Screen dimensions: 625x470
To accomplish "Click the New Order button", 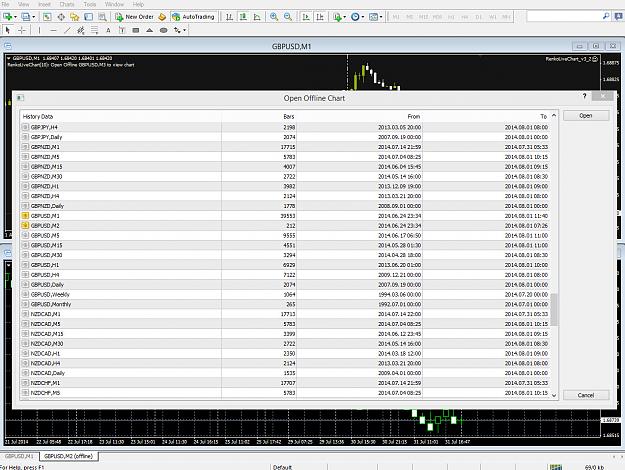I will [x=134, y=17].
